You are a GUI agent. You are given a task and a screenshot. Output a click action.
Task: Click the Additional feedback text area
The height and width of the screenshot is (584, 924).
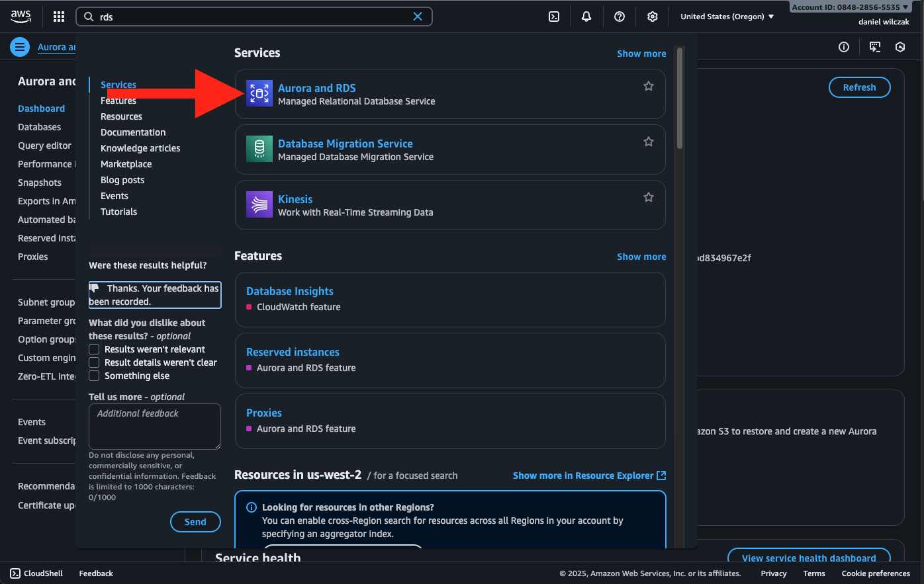(x=155, y=427)
